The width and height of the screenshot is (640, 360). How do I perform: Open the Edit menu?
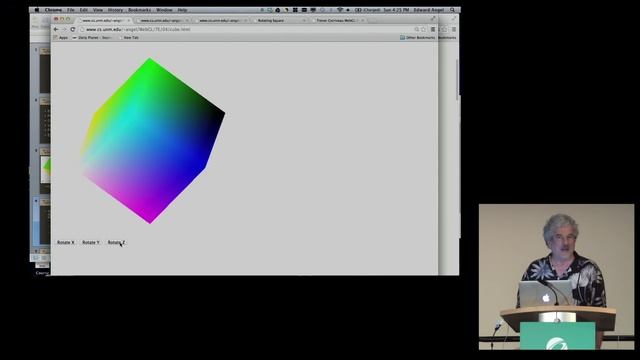[x=84, y=10]
